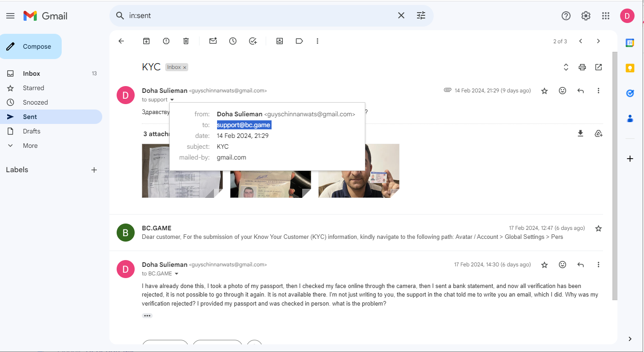Archive this conversation

point(146,41)
